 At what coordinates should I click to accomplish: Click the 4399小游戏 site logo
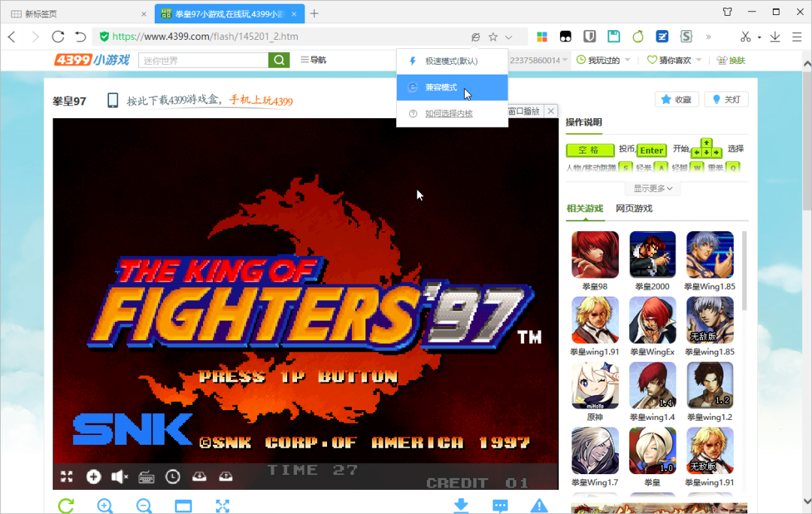coord(92,60)
